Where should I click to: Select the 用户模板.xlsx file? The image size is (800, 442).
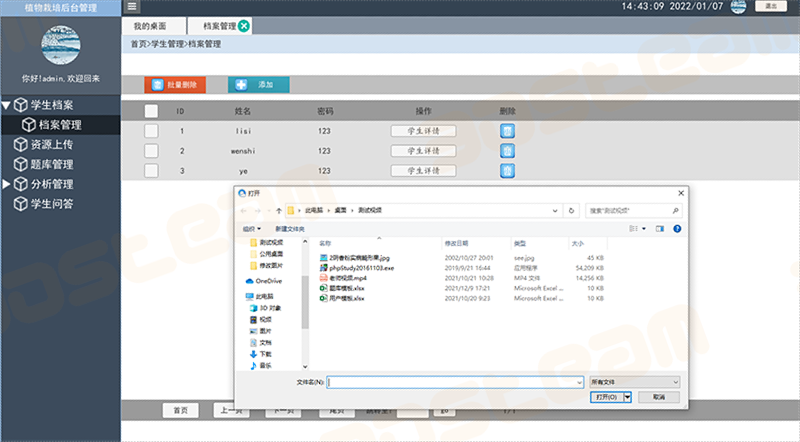point(342,299)
